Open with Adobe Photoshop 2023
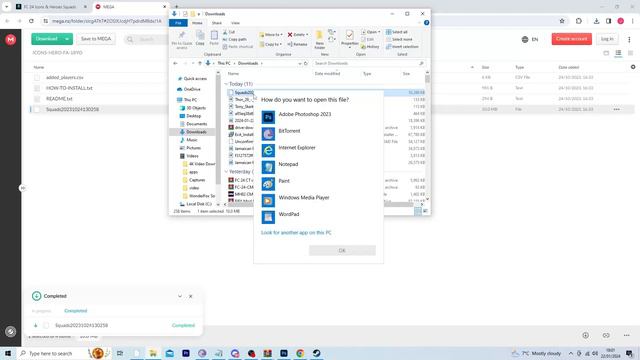The width and height of the screenshot is (640, 360). click(x=318, y=117)
